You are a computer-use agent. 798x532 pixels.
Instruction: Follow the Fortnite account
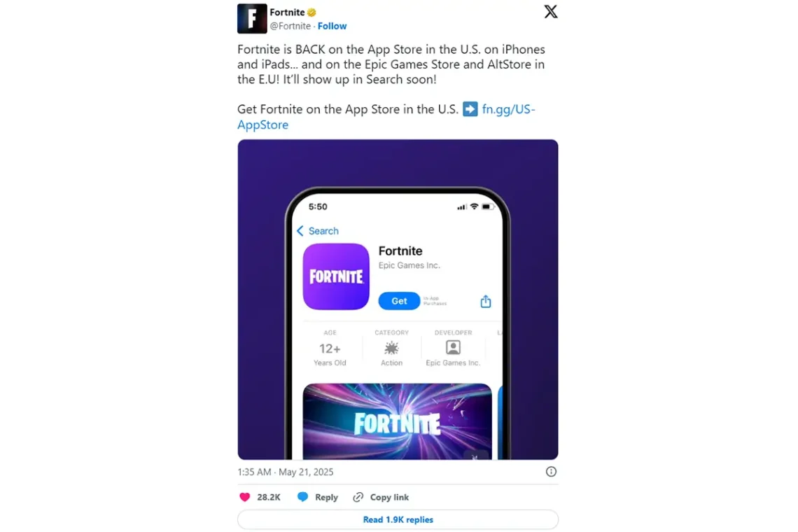[332, 26]
